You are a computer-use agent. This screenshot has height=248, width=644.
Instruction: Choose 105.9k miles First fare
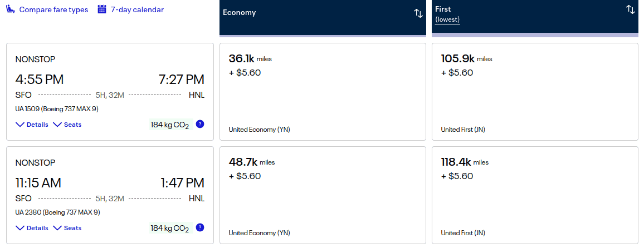click(535, 92)
